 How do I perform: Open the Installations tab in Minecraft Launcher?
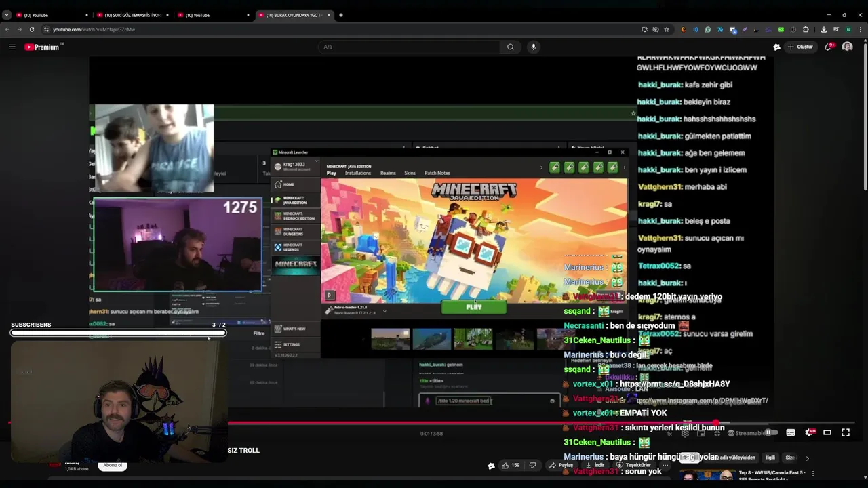(x=358, y=173)
